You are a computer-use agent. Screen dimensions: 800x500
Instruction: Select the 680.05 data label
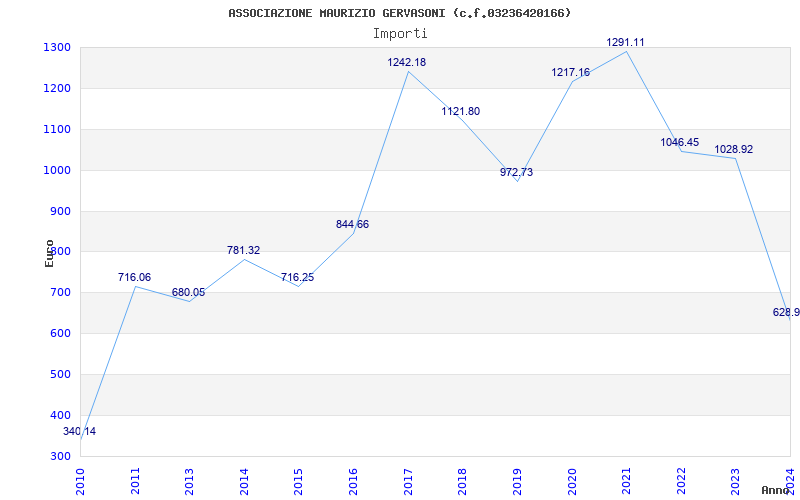click(x=188, y=293)
